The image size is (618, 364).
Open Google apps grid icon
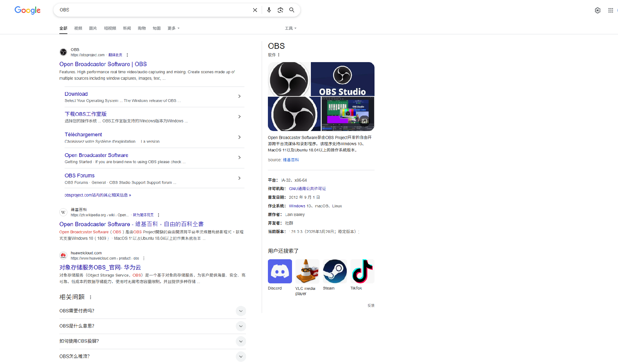click(611, 10)
